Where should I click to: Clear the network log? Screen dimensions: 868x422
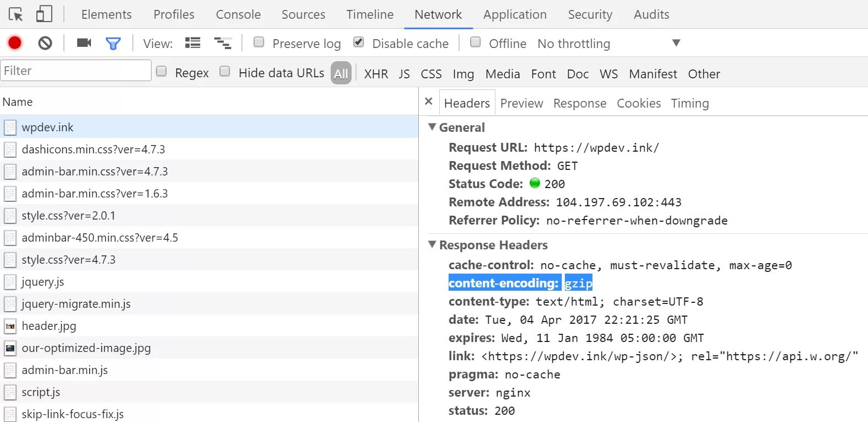click(x=45, y=43)
